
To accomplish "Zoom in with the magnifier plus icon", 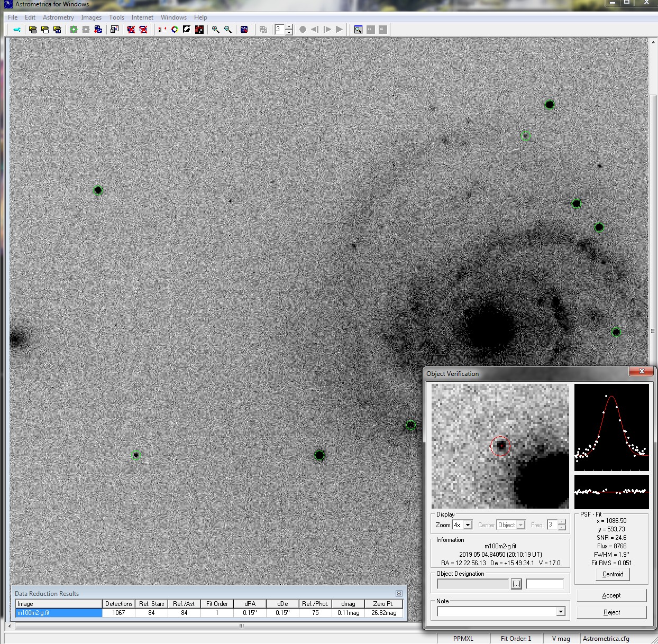I will (x=215, y=30).
